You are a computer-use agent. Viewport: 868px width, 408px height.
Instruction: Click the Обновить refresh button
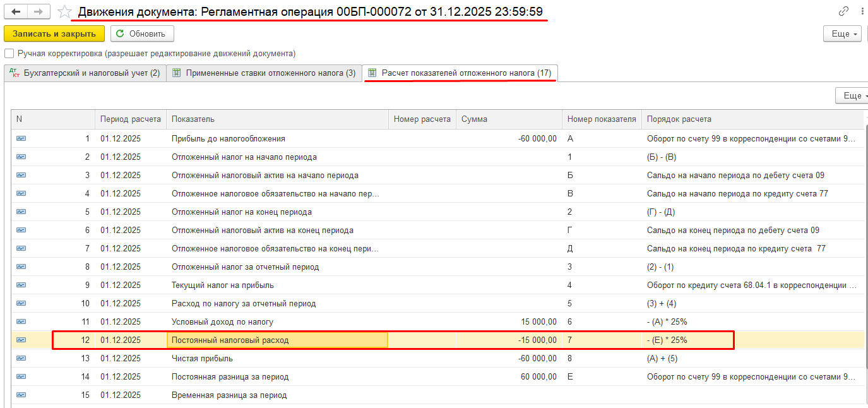click(x=142, y=33)
